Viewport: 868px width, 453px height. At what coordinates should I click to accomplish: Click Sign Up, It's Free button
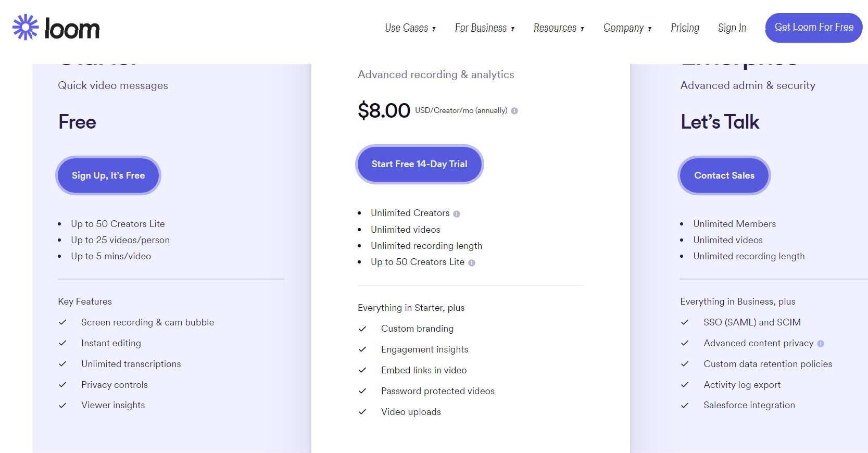point(108,175)
